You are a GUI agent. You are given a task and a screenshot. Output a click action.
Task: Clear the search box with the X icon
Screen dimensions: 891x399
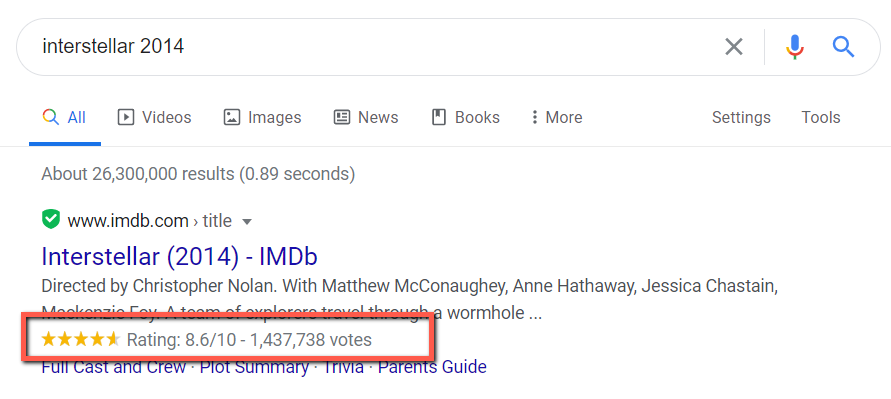(734, 47)
